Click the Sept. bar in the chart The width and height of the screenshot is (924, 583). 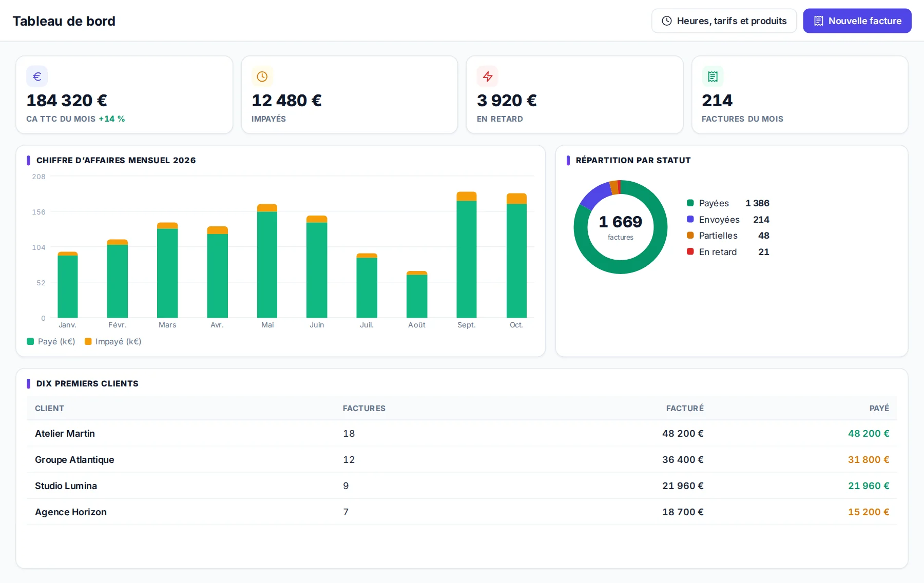pos(467,255)
